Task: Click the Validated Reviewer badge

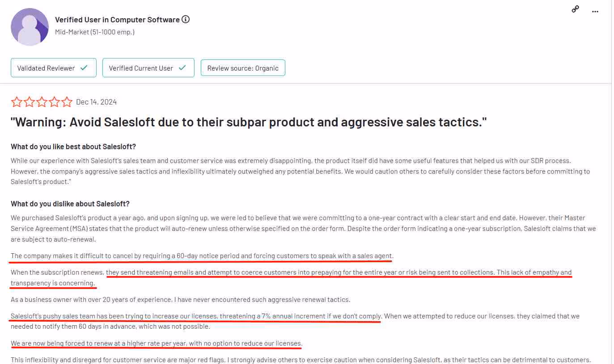Action: (53, 67)
